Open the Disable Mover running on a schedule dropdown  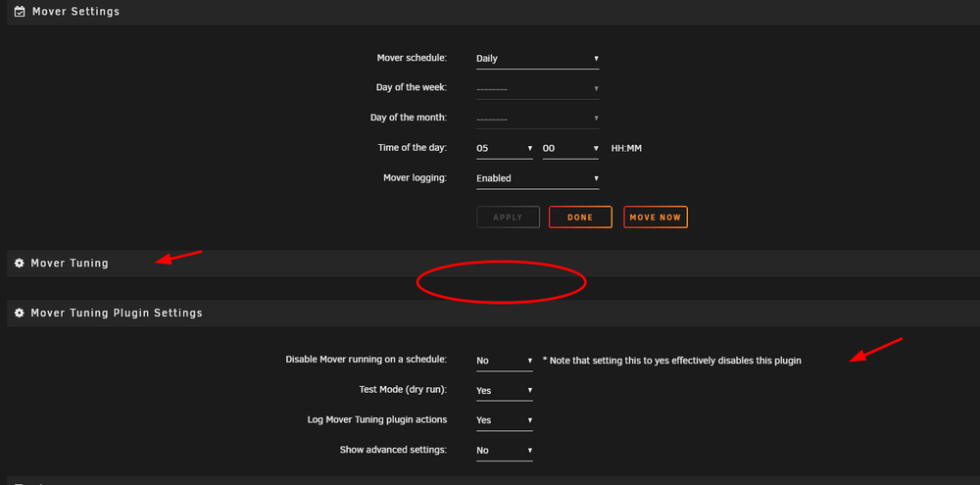click(x=505, y=361)
